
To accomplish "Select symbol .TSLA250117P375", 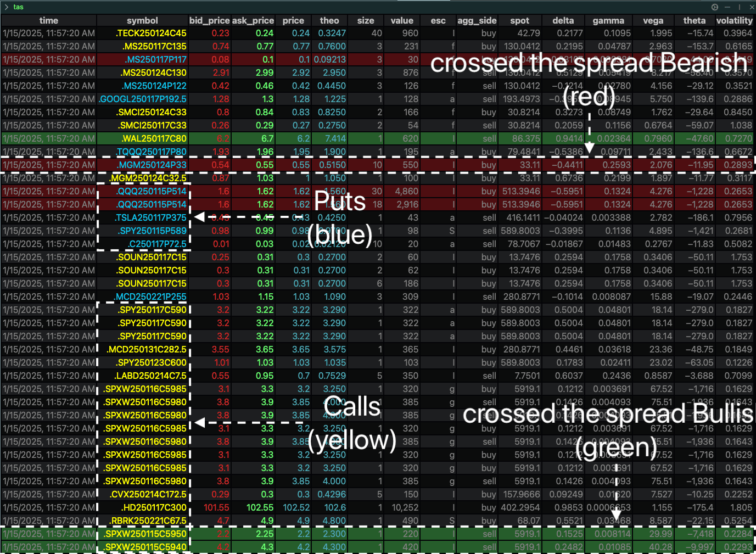I will pos(150,217).
